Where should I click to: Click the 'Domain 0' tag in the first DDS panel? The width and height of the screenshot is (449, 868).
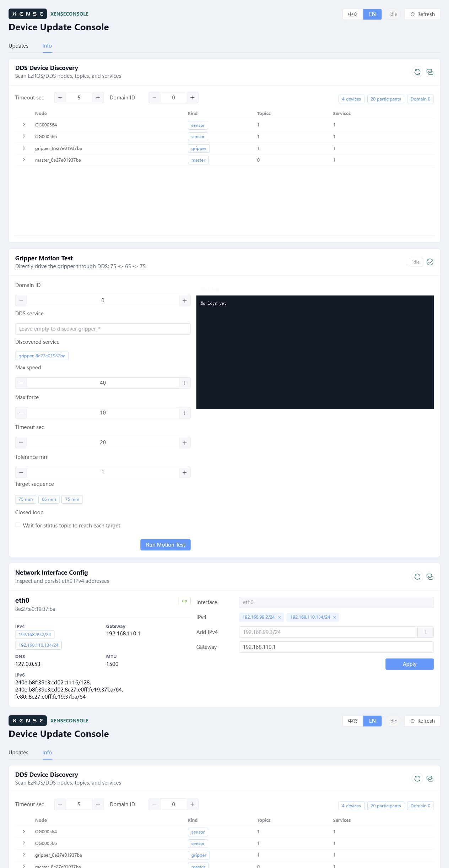tap(420, 99)
